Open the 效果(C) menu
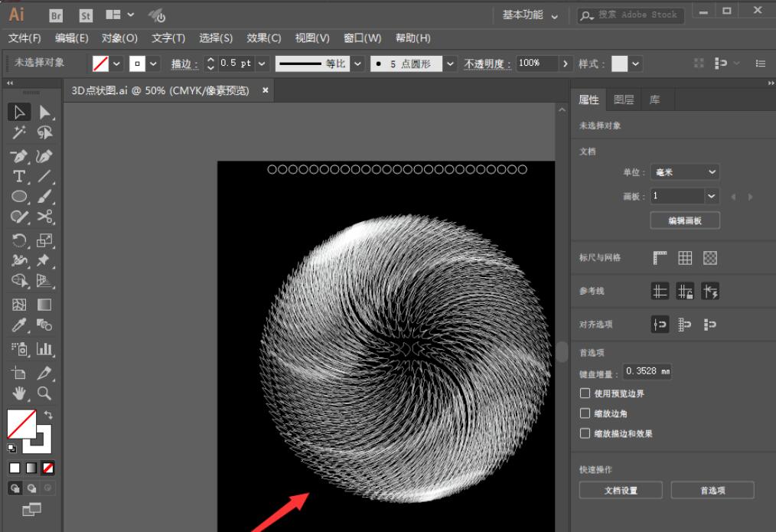 264,38
